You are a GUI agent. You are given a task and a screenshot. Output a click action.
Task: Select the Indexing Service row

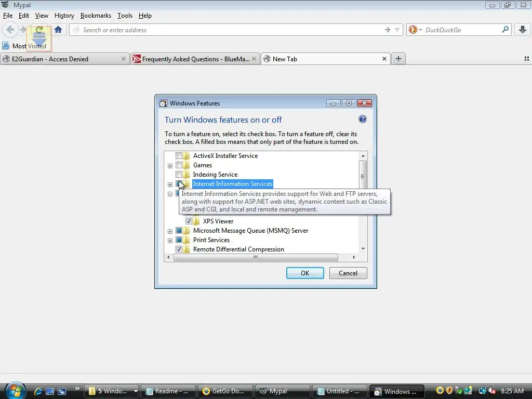tap(215, 175)
